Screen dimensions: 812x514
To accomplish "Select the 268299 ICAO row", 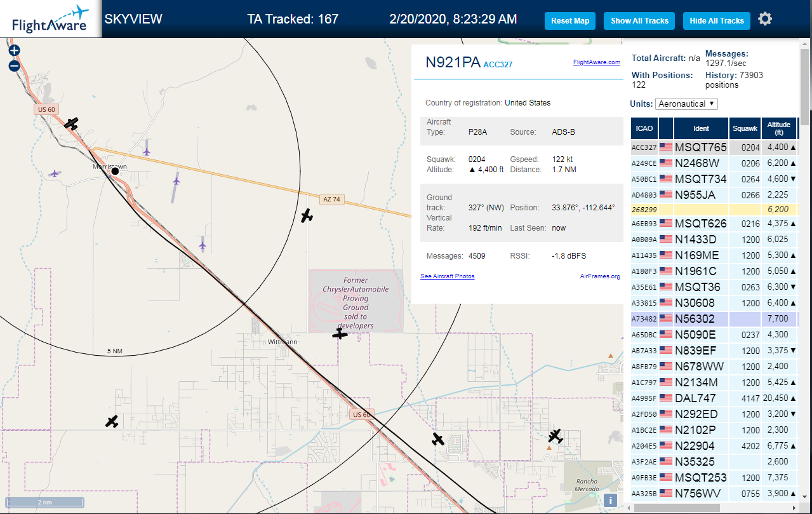I will point(714,209).
